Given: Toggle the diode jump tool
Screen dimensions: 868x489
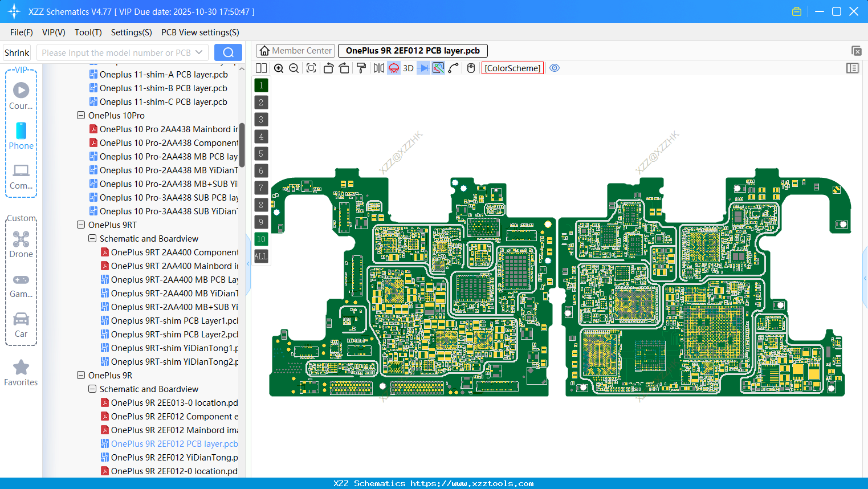Looking at the screenshot, I should (423, 68).
